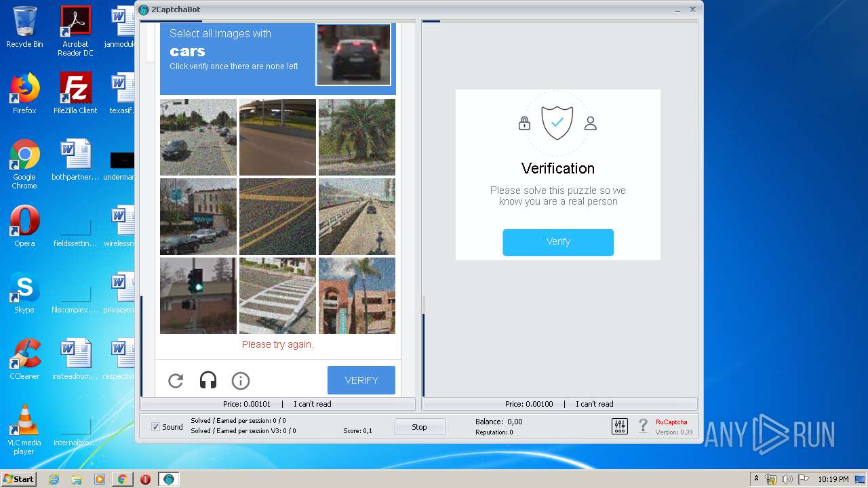Image resolution: width=868 pixels, height=488 pixels.
Task: Open the settings sliders icon
Action: [620, 426]
